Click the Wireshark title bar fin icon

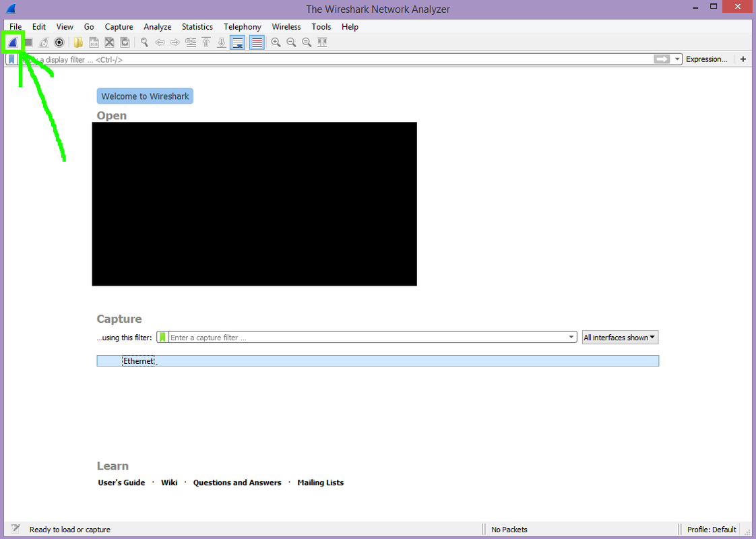tap(11, 9)
